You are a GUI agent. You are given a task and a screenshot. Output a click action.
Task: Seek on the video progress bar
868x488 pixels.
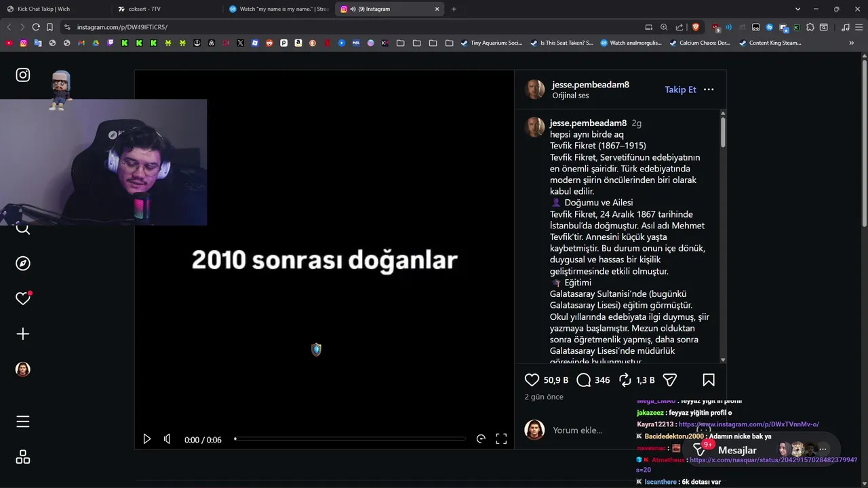click(350, 439)
